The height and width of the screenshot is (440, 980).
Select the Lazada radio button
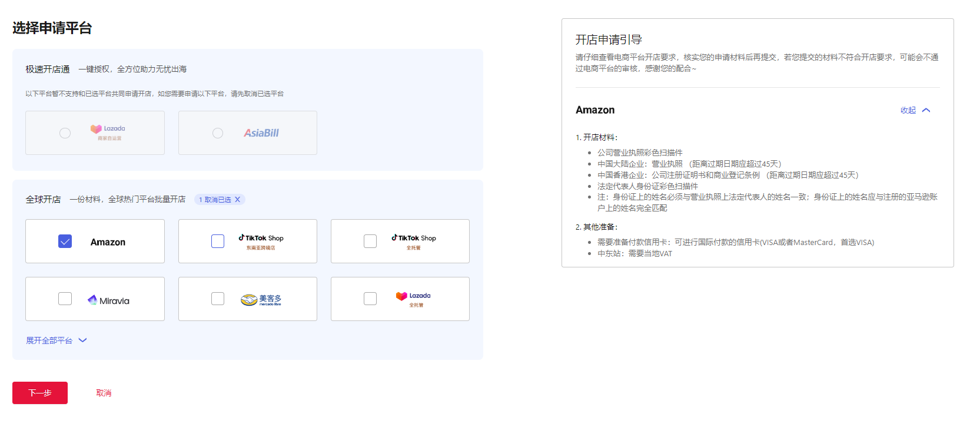[x=65, y=133]
